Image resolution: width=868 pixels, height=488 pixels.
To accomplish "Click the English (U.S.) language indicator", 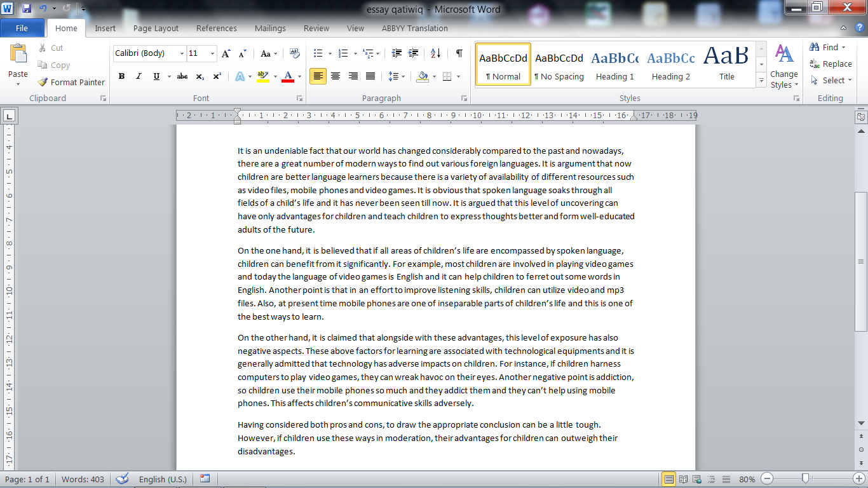I will click(x=163, y=479).
